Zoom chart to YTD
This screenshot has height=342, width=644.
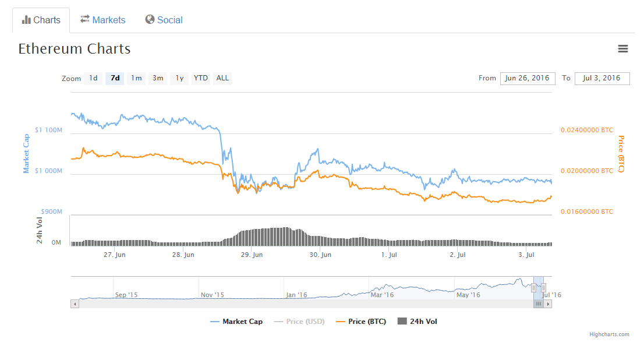[x=201, y=78]
